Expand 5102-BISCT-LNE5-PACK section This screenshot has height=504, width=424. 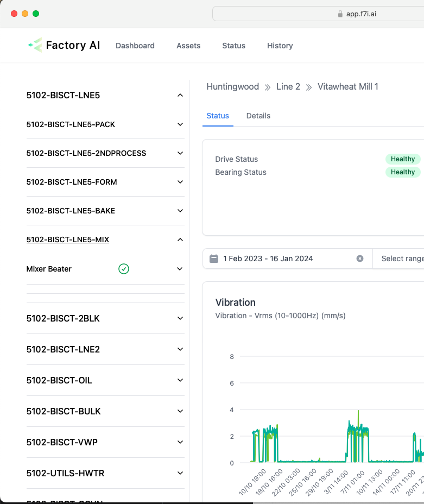point(180,124)
